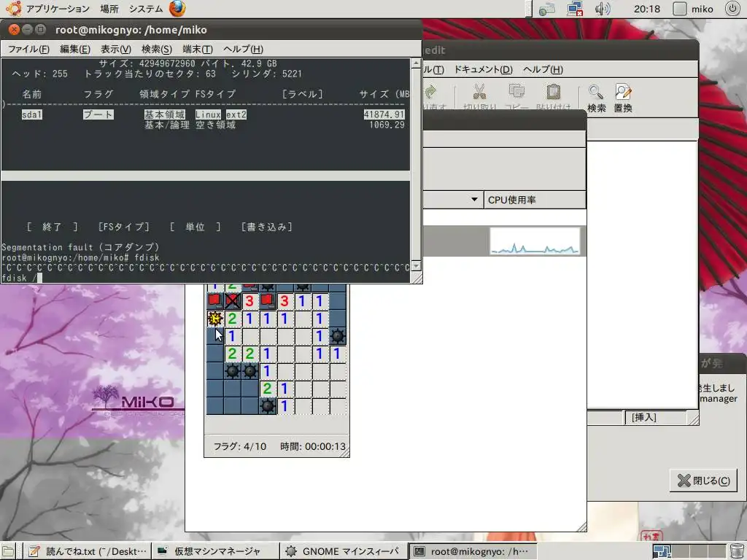
Task: Click the flag cell between the two red 3s
Action: [267, 301]
